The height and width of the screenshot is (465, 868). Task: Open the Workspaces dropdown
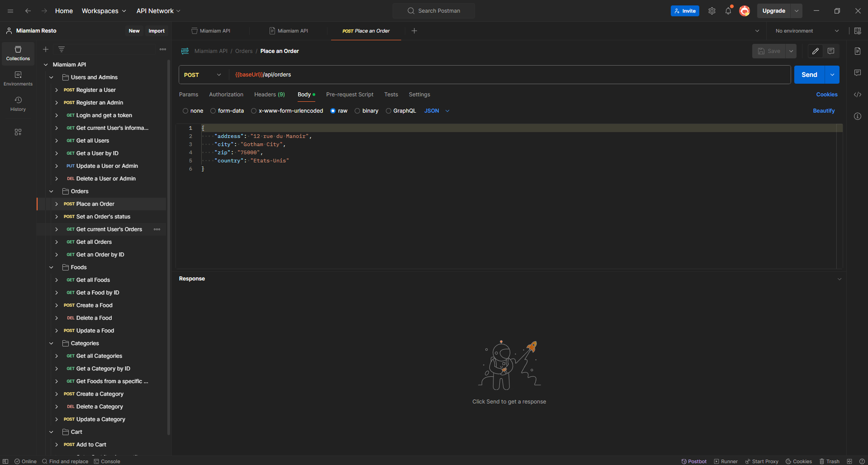pyautogui.click(x=104, y=11)
